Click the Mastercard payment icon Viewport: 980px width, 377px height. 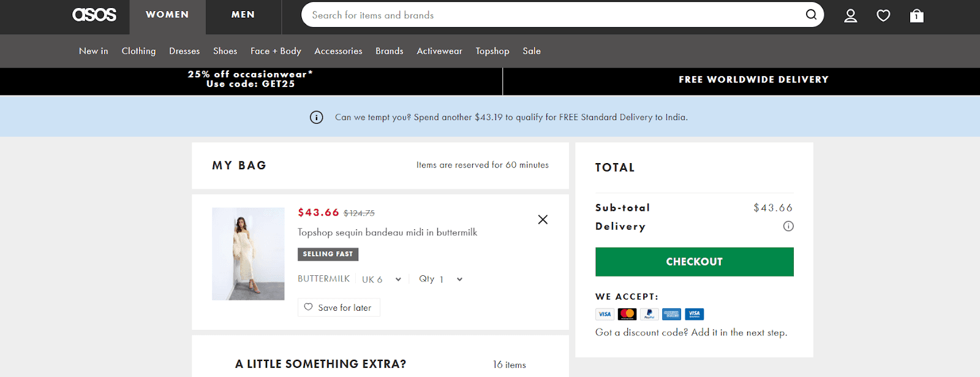point(627,314)
